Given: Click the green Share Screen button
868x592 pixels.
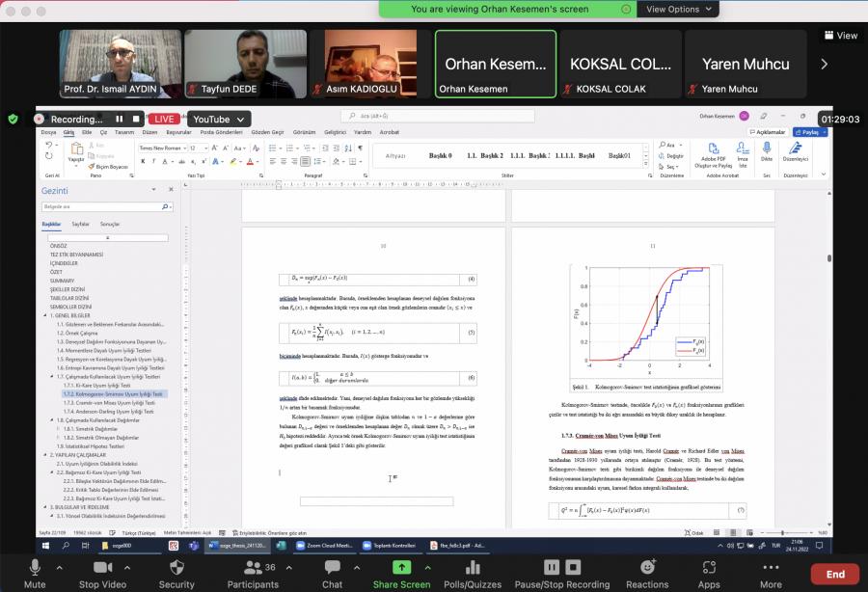Looking at the screenshot, I should pos(401,573).
